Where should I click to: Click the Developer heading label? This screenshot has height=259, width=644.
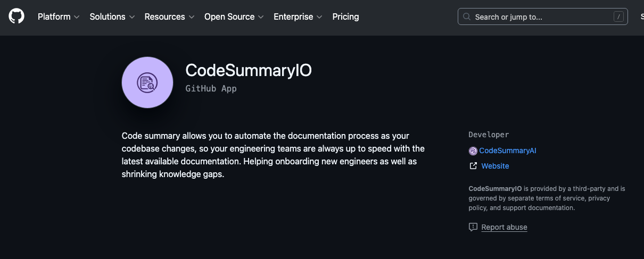(x=489, y=135)
